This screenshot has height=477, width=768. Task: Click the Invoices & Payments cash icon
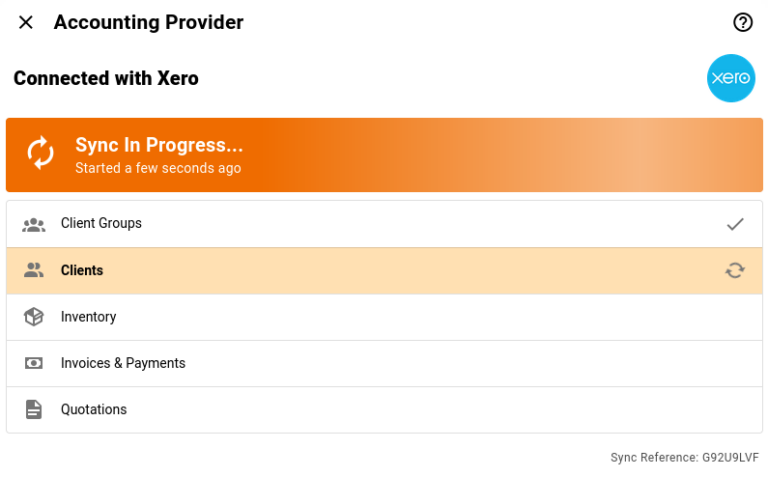click(34, 363)
